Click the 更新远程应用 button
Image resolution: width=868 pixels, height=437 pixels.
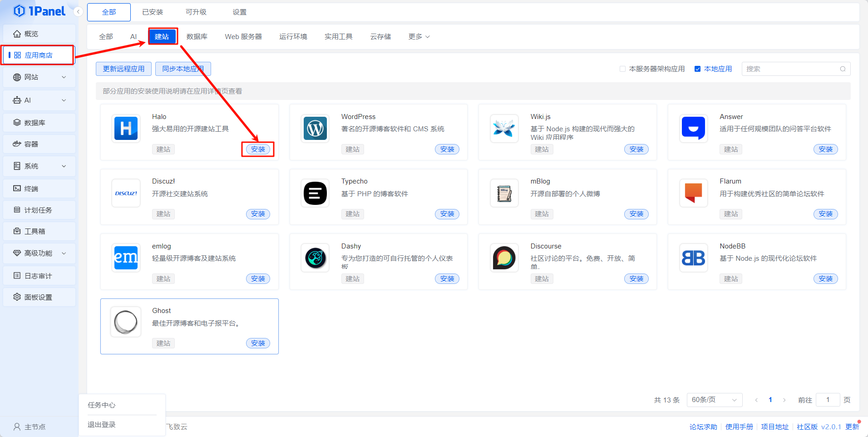(123, 69)
